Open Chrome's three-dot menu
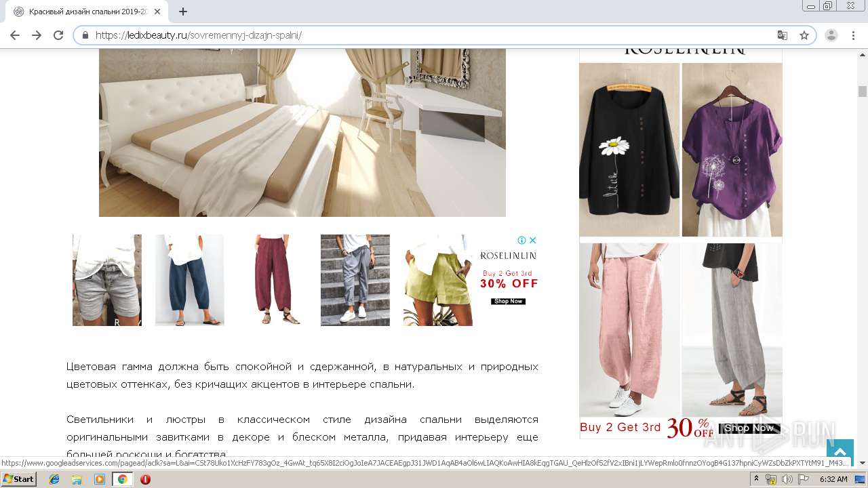 pyautogui.click(x=853, y=35)
